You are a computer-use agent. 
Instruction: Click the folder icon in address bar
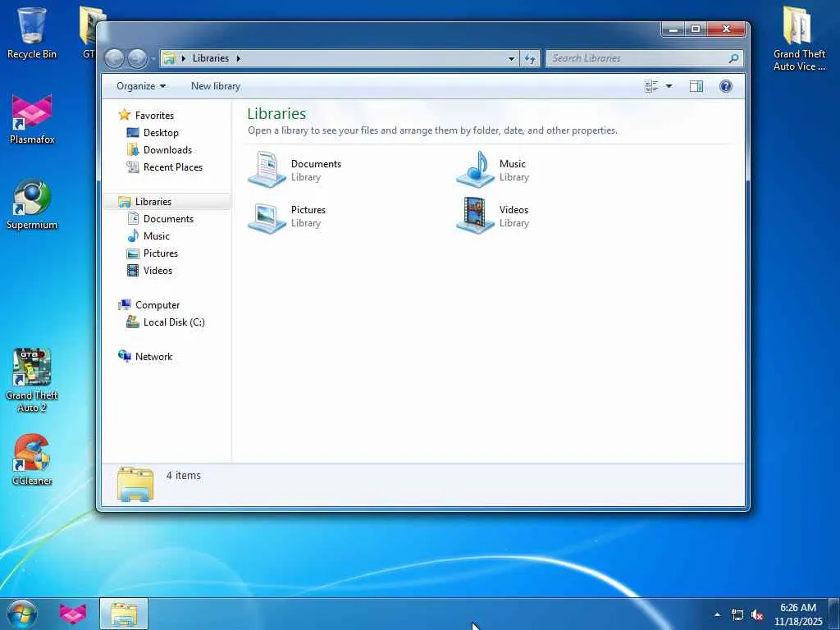pos(169,58)
